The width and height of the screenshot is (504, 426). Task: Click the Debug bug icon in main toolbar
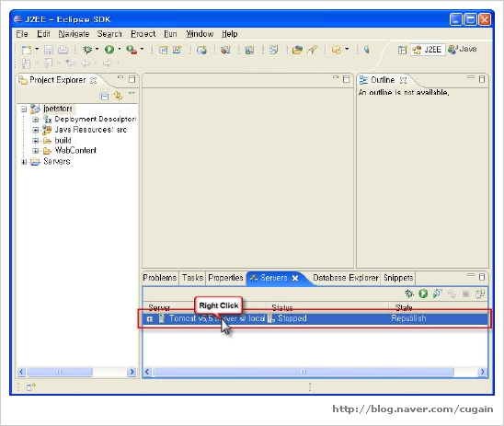(x=87, y=50)
